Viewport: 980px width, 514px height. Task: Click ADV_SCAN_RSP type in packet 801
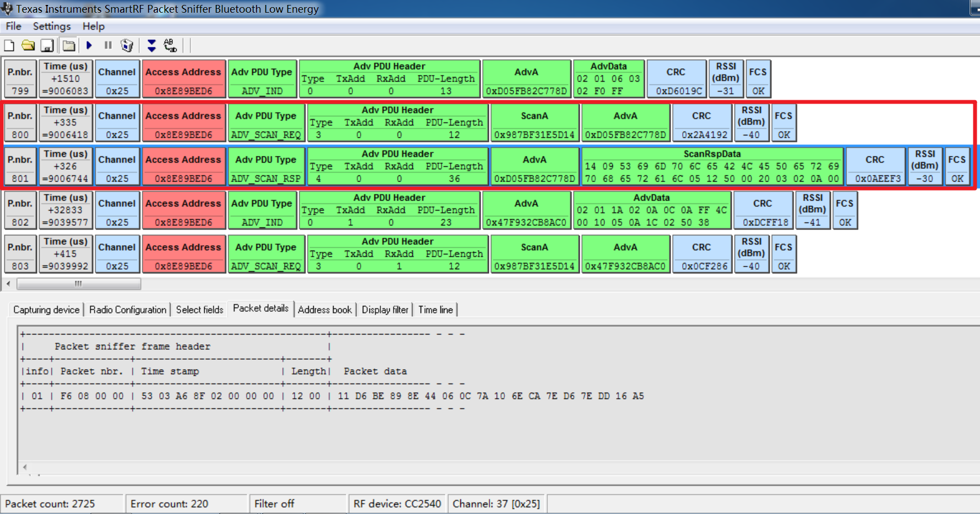266,178
